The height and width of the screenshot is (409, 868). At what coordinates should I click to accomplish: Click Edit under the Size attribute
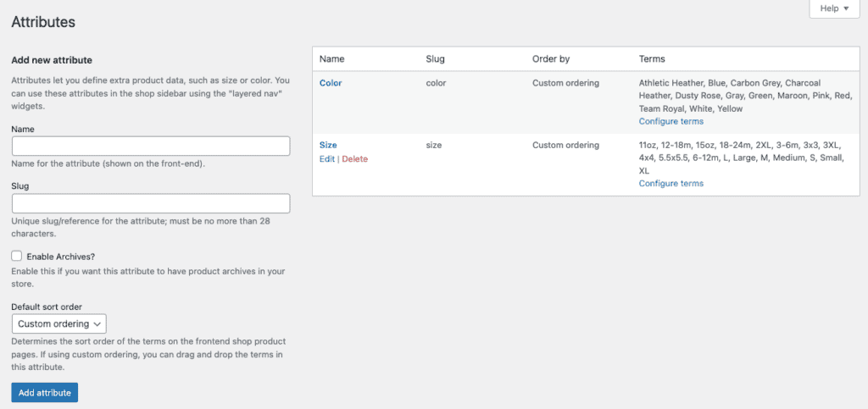(x=326, y=159)
